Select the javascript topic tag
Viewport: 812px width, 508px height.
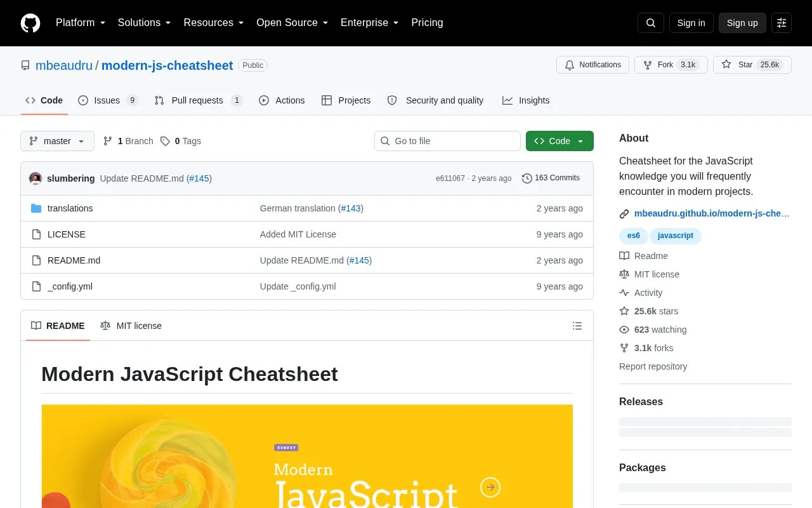coord(675,236)
